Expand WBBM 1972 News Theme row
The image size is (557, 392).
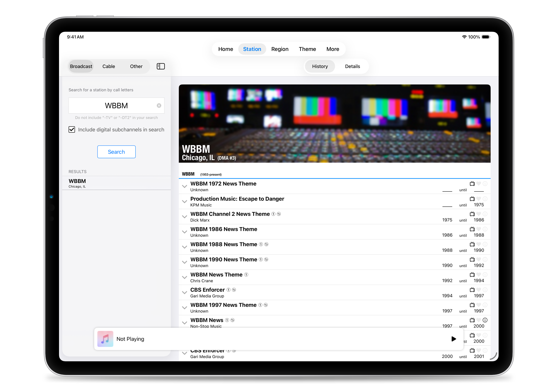185,187
